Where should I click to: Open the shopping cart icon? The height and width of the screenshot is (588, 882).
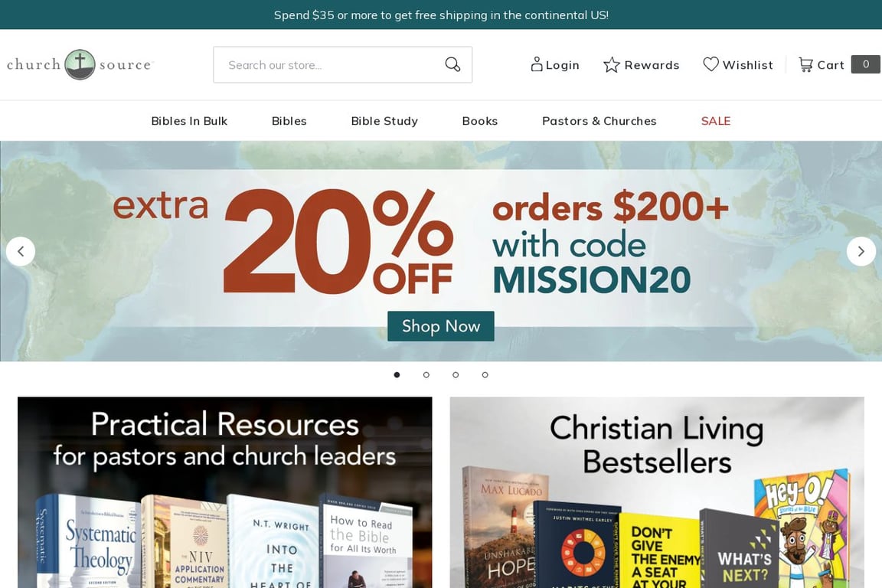coord(805,65)
